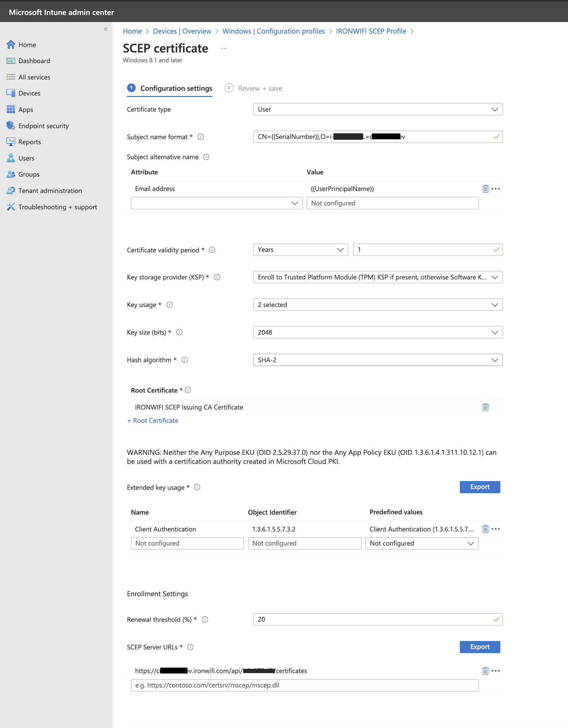Export the Extended key usage list

[480, 487]
